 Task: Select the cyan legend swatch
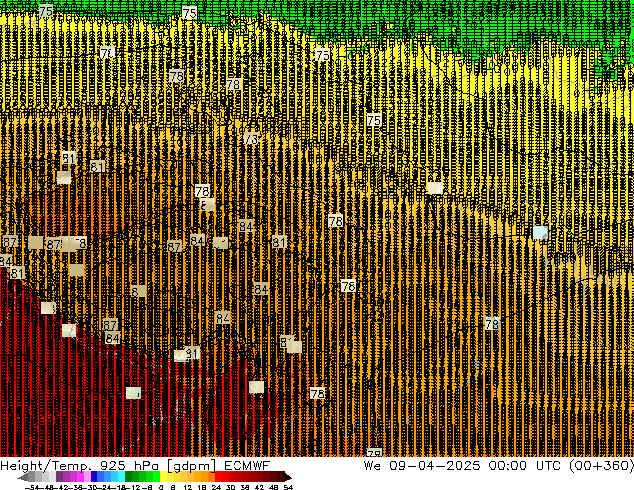click(x=121, y=477)
